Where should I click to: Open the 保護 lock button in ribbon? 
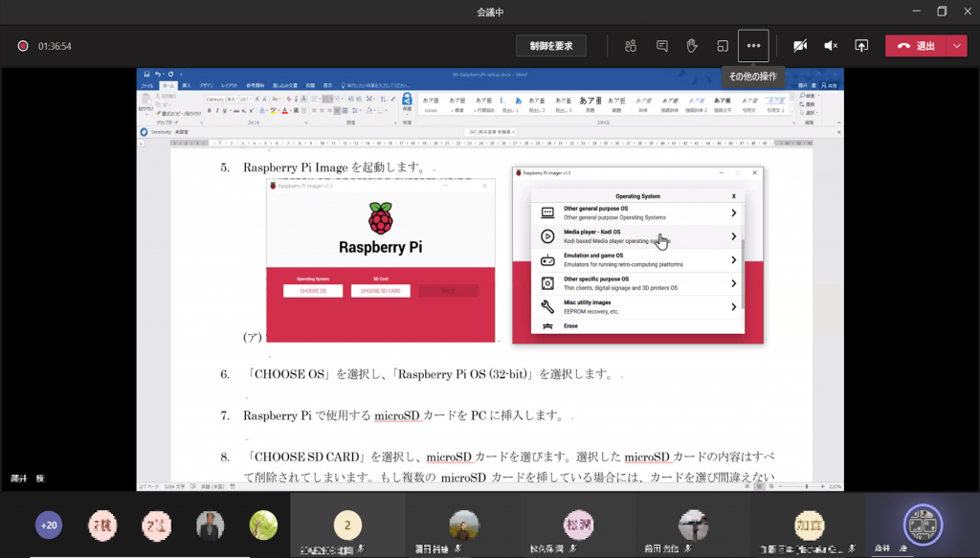pos(407,102)
